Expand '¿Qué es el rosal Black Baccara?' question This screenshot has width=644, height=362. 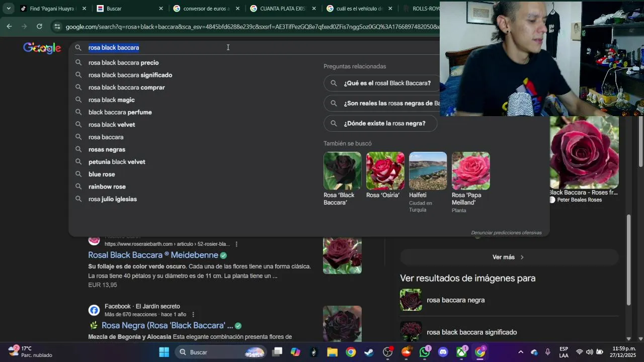[381, 83]
